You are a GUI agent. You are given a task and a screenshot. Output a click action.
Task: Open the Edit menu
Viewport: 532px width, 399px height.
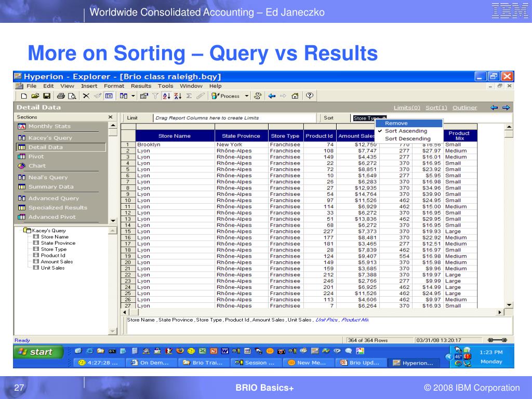point(48,86)
